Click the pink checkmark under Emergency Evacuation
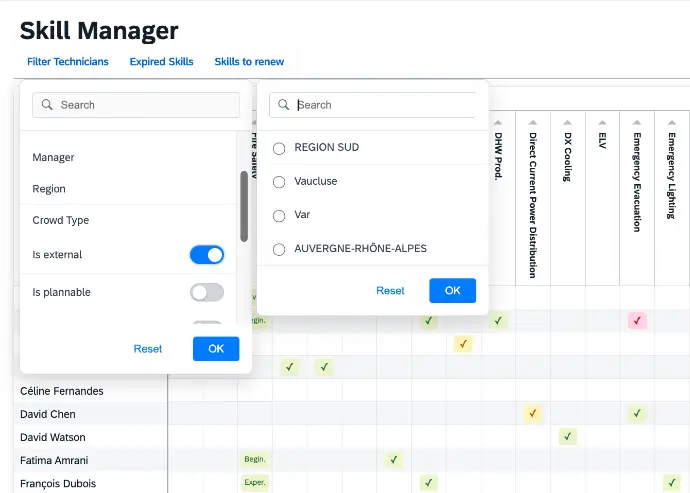 coord(637,321)
